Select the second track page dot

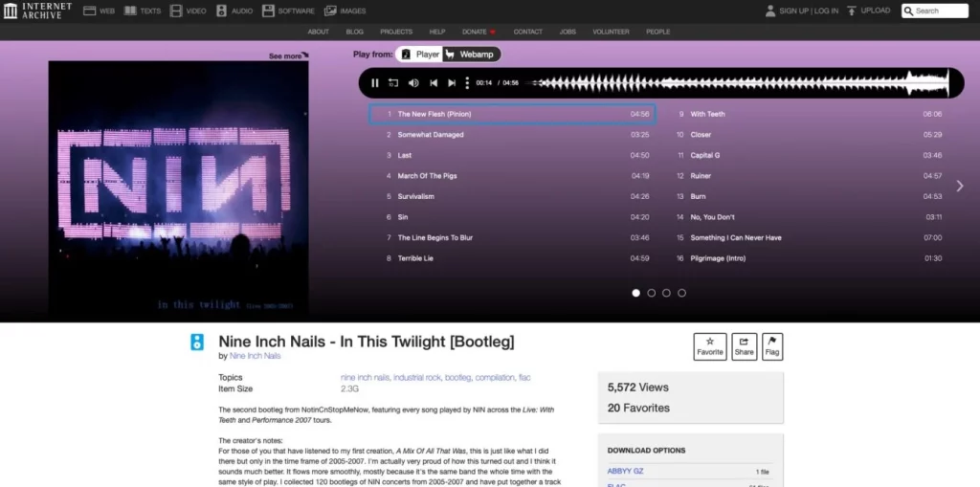pos(651,293)
